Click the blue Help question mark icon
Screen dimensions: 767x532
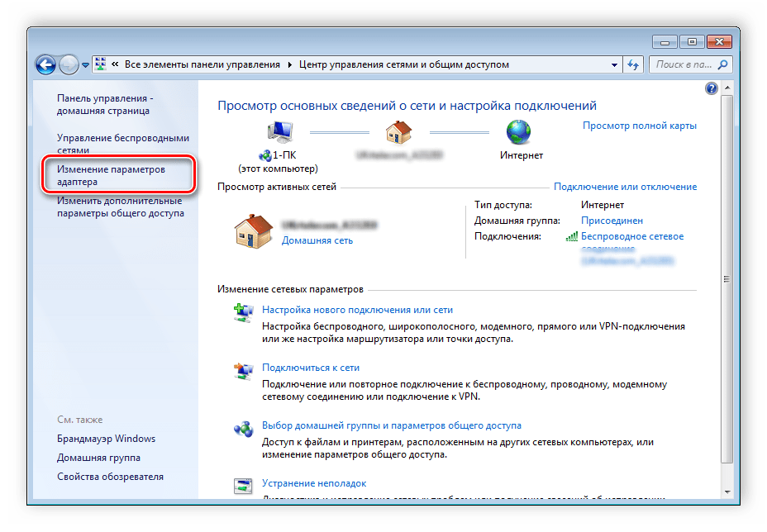[711, 88]
